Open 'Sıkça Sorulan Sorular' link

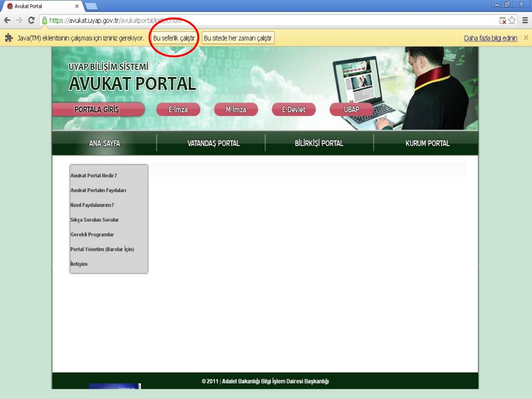[94, 220]
